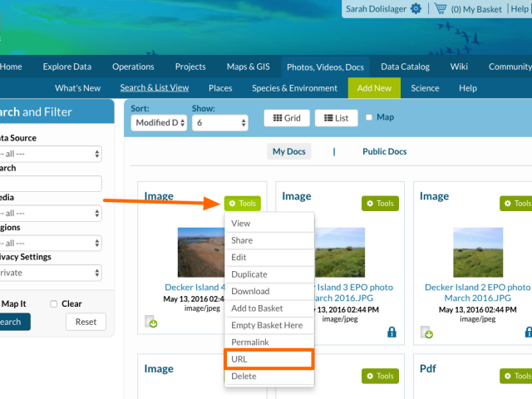Open the Show count dropdown
The width and height of the screenshot is (532, 399).
coord(219,122)
